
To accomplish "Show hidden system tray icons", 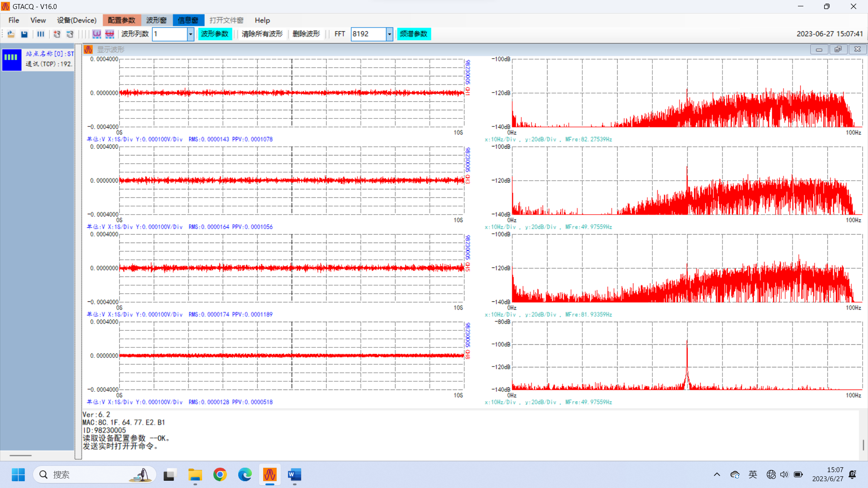I will (x=717, y=474).
